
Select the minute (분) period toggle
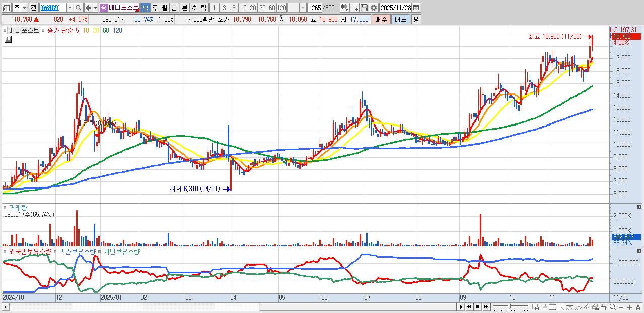tap(184, 8)
